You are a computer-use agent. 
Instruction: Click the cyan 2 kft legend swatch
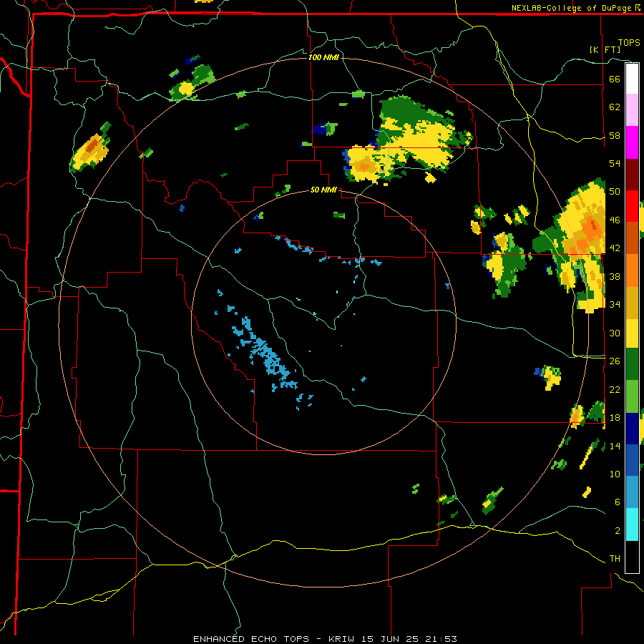[632, 525]
